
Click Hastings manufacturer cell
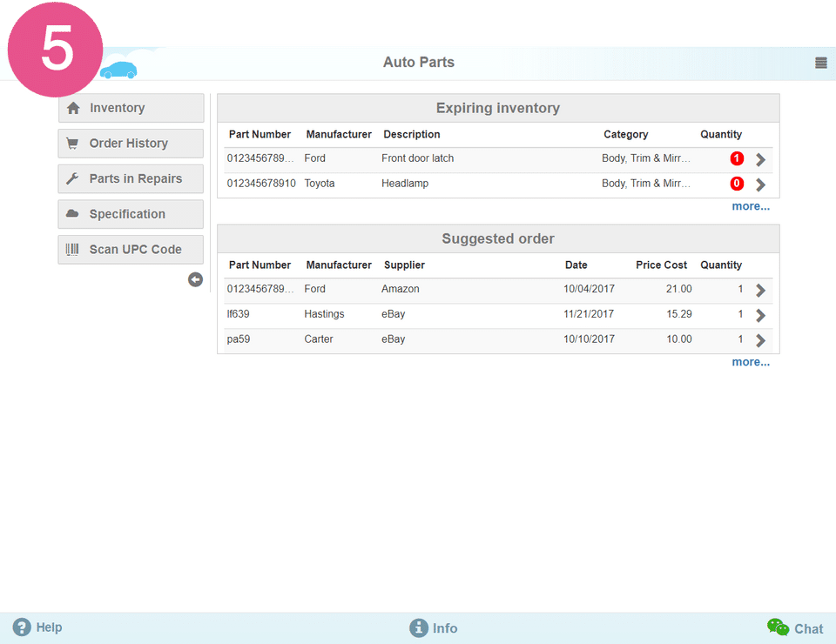click(x=324, y=314)
